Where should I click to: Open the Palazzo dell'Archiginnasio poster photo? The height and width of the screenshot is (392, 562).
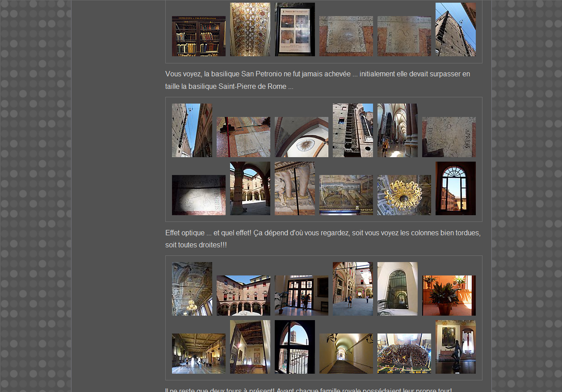pos(294,29)
